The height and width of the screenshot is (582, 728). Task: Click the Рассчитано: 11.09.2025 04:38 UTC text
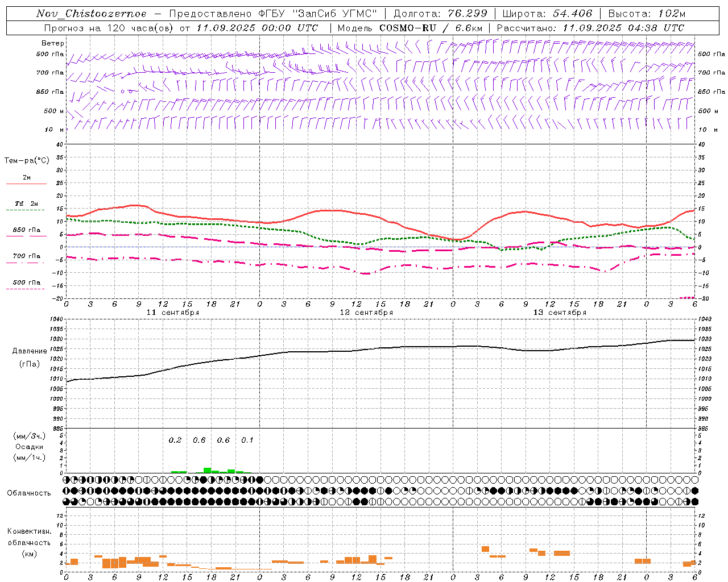tap(590, 28)
